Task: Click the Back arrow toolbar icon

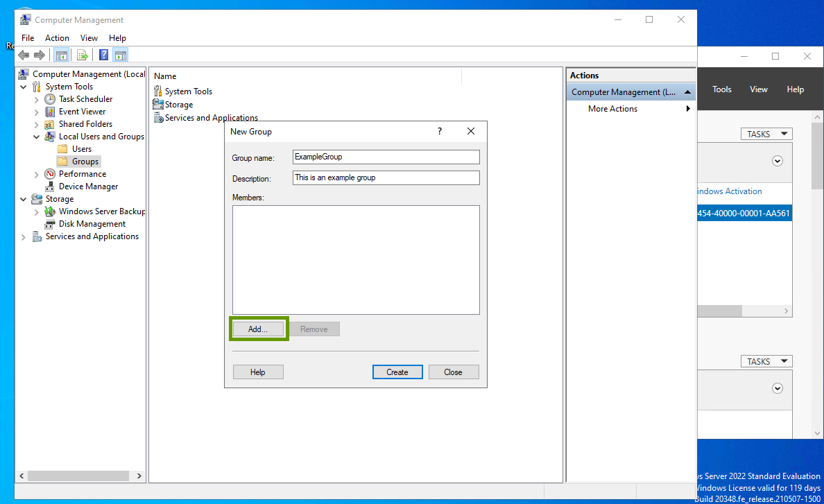Action: [x=24, y=55]
